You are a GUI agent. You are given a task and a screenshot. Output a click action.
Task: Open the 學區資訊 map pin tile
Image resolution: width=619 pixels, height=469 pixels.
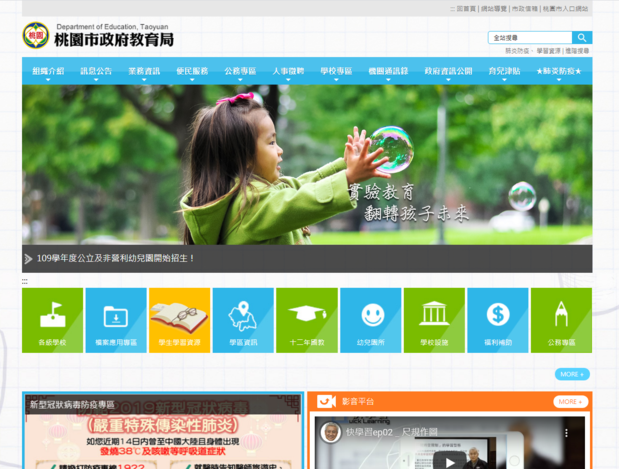click(x=243, y=320)
